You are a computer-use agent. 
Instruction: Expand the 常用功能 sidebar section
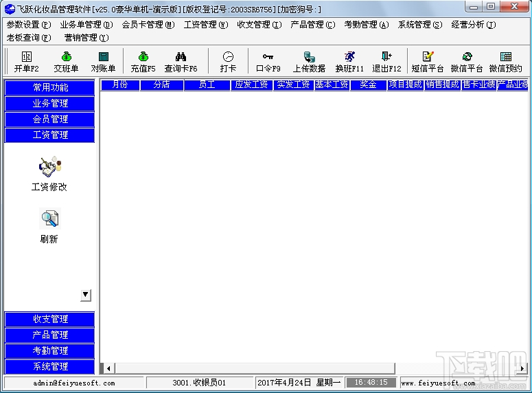click(x=49, y=88)
